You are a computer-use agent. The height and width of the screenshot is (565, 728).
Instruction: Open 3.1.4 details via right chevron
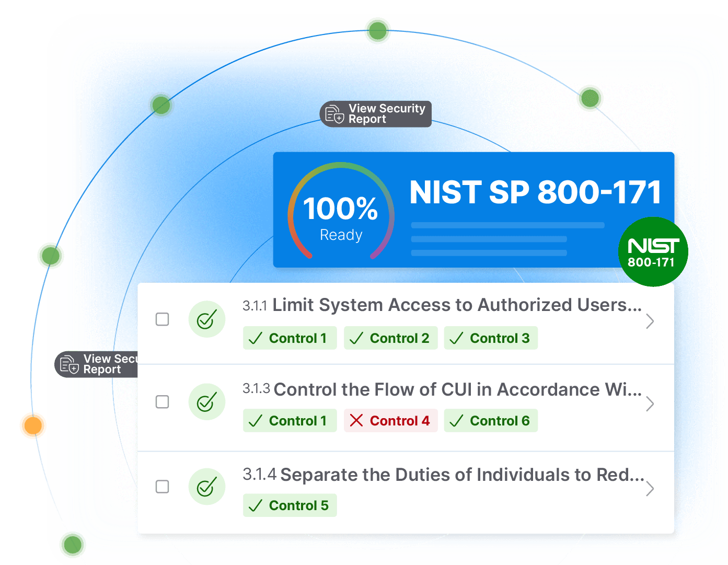pyautogui.click(x=650, y=489)
